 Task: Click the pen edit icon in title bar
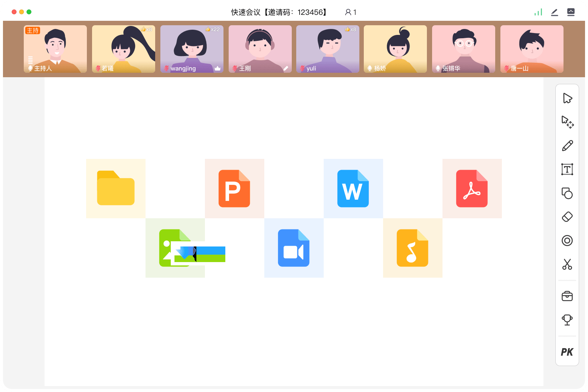coord(555,12)
